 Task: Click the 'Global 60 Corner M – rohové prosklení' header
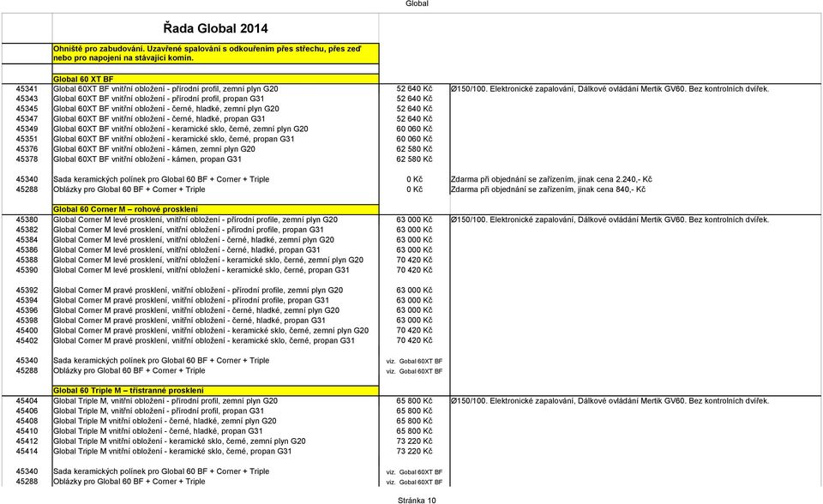coord(215,209)
